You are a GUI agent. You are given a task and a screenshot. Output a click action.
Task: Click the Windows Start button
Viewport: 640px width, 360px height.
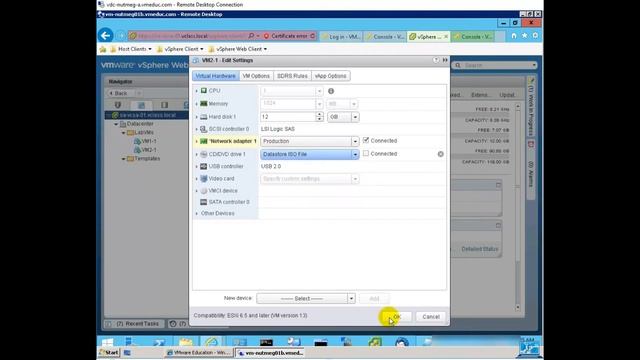pos(109,353)
